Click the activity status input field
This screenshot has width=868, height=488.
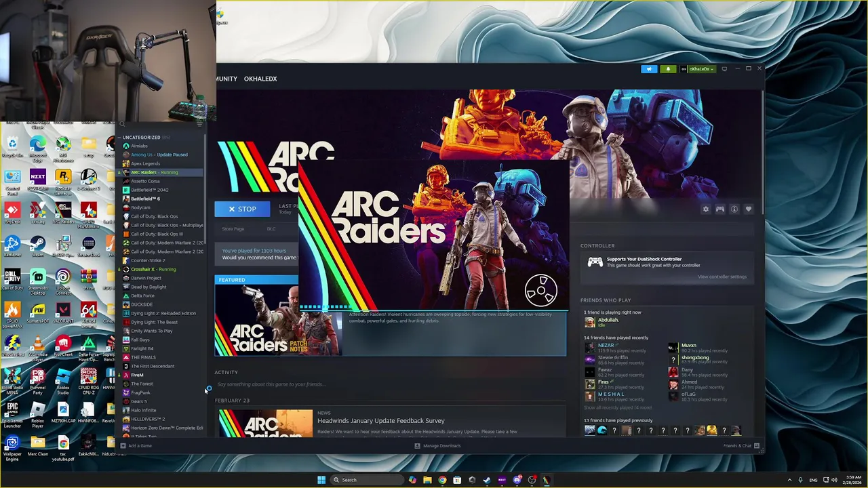click(x=390, y=384)
